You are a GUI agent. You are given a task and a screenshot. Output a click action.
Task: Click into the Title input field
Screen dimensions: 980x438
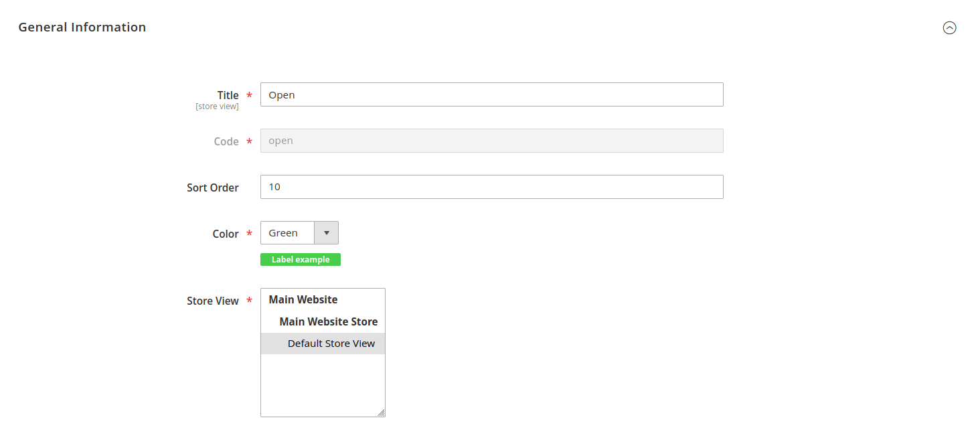tap(491, 94)
